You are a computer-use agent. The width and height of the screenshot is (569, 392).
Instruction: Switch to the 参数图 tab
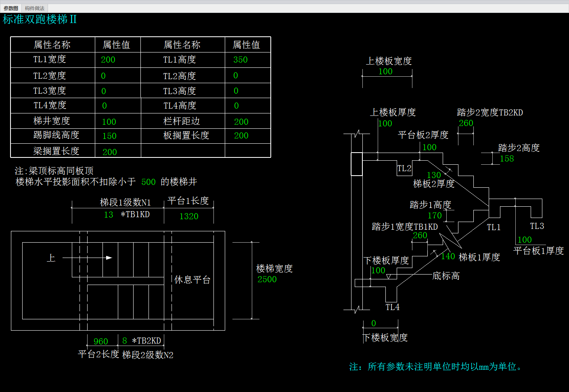tap(11, 8)
